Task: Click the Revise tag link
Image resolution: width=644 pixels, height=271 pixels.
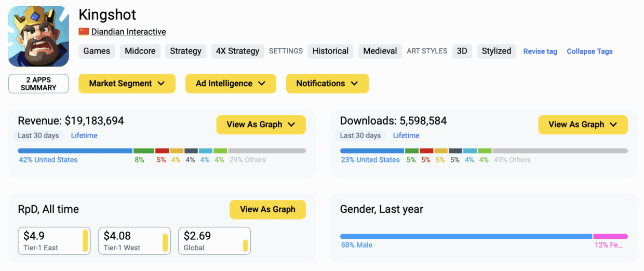Action: [540, 51]
